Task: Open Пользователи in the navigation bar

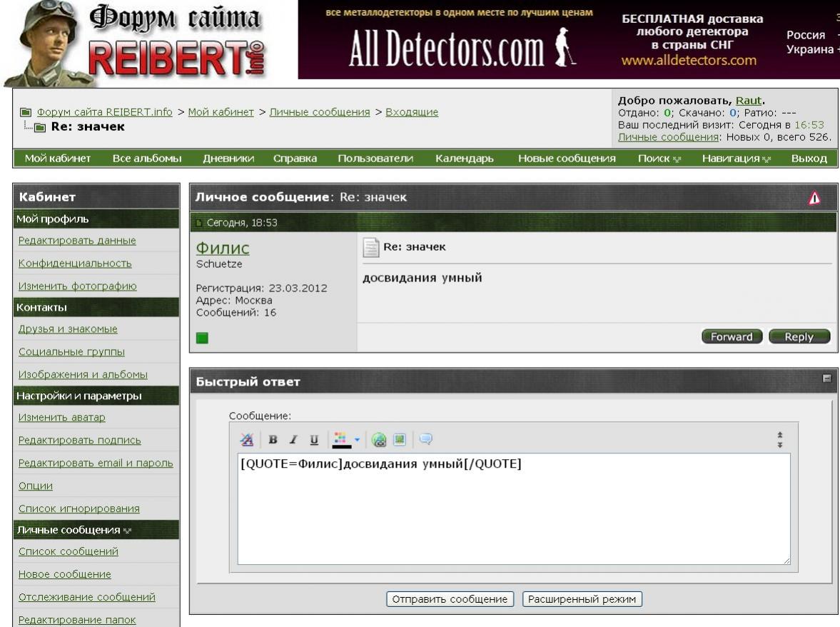Action: click(x=375, y=159)
